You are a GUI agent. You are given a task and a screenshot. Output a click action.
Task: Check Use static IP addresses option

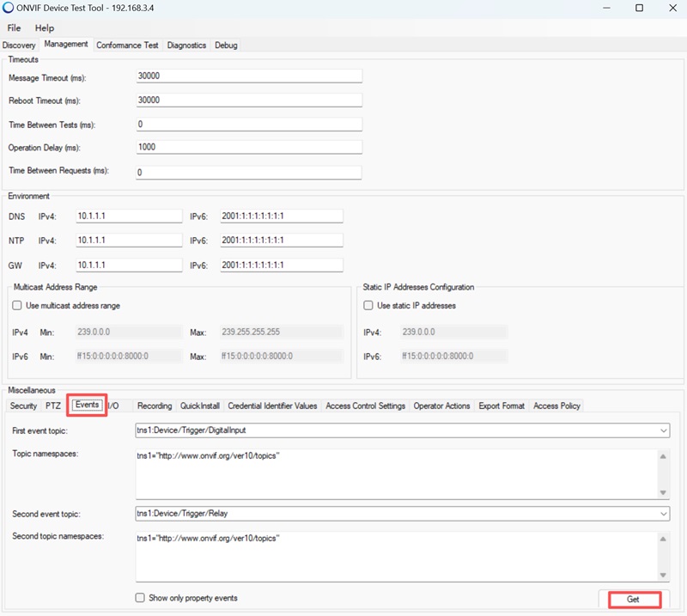click(368, 305)
